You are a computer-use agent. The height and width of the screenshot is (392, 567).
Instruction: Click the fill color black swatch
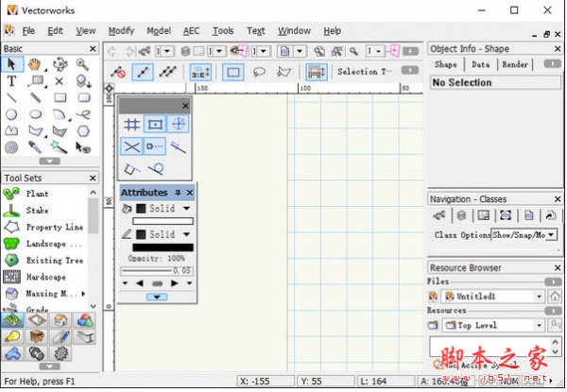(x=141, y=209)
